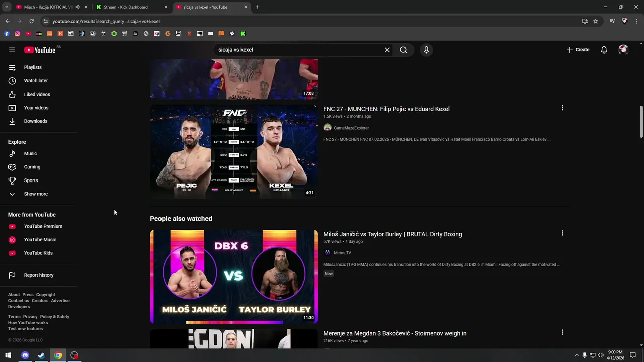
Task: Open the green K Kick bookmark
Action: tap(243, 34)
